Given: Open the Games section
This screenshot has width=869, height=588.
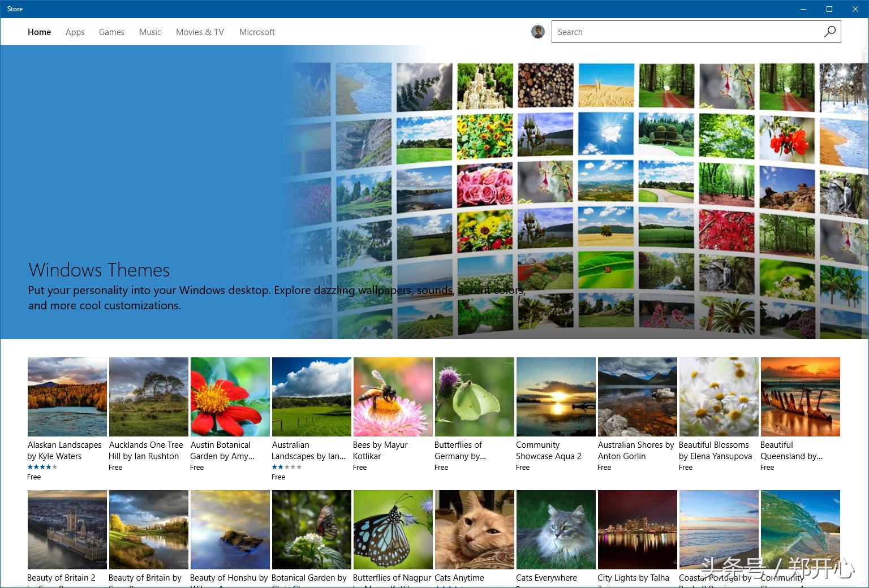Looking at the screenshot, I should coord(111,32).
